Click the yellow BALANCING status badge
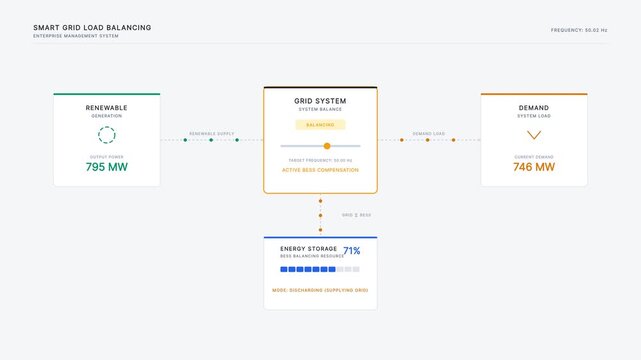641x360 pixels. [320, 125]
